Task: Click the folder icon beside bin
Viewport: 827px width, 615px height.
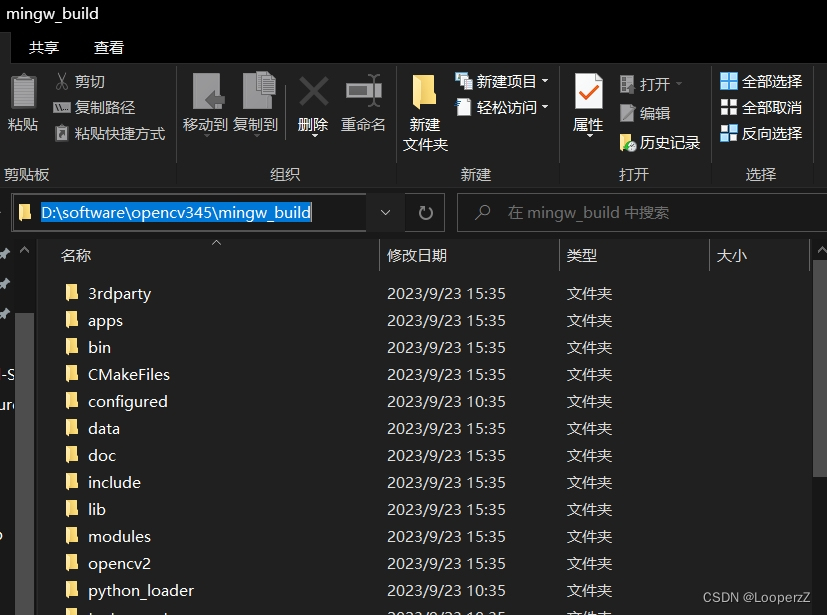Action: 72,347
